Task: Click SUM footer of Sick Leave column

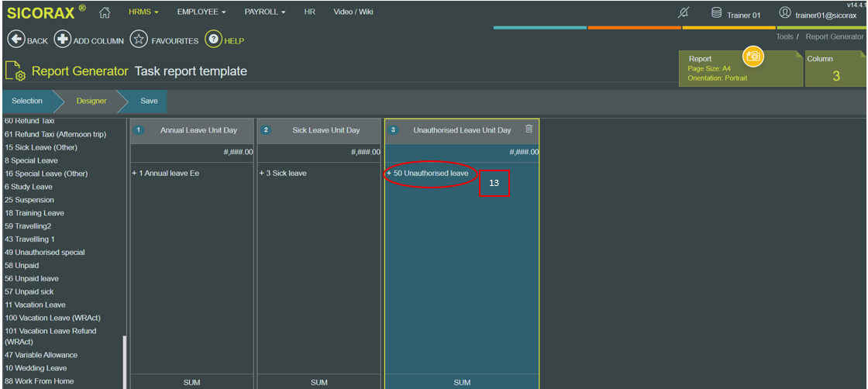Action: [319, 382]
